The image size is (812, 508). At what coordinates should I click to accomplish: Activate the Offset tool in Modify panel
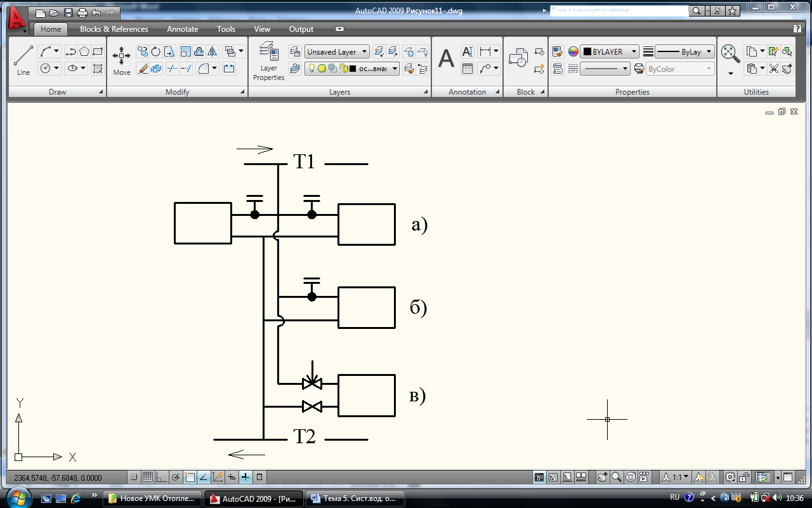[199, 51]
